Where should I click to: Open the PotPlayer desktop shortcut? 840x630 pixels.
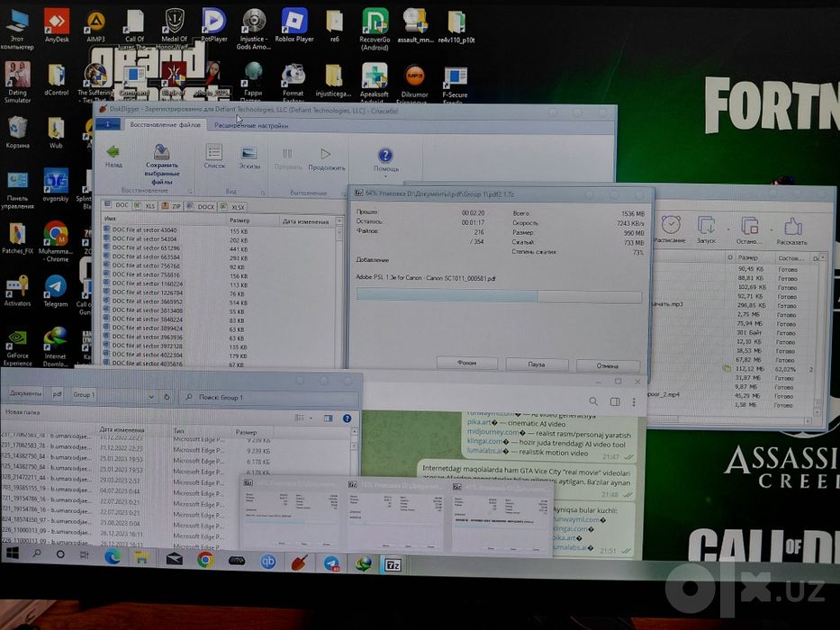(x=213, y=24)
